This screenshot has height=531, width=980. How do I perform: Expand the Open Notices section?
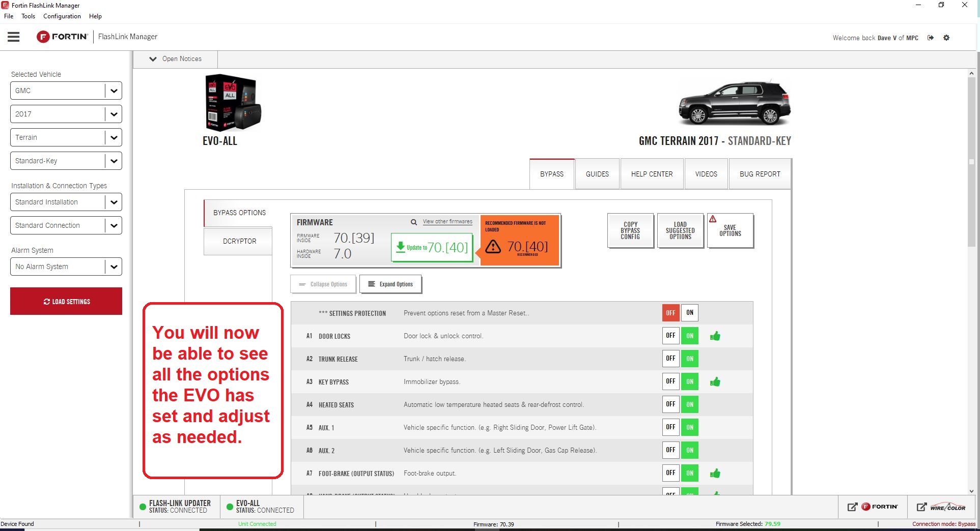click(175, 59)
